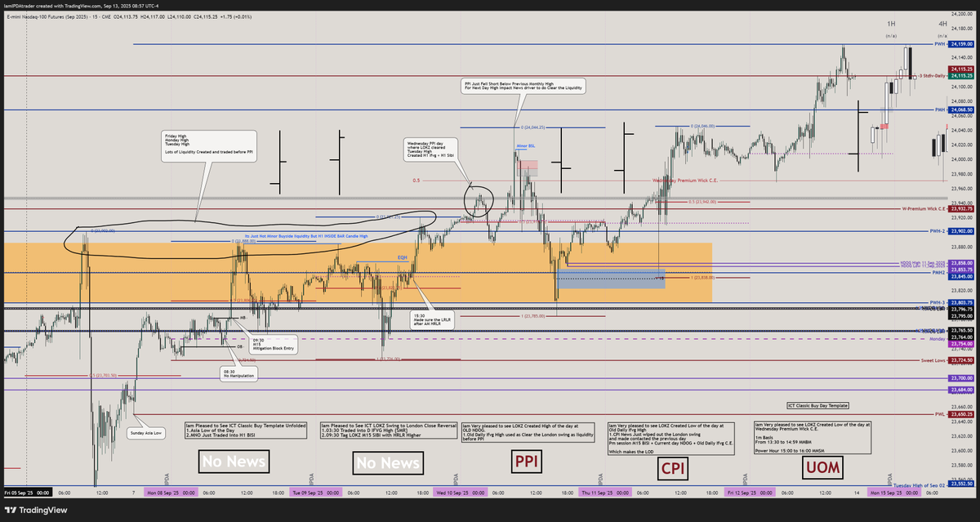This screenshot has height=522, width=980.
Task: Select the Tue 09 Sep '25 date marker
Action: click(x=317, y=493)
